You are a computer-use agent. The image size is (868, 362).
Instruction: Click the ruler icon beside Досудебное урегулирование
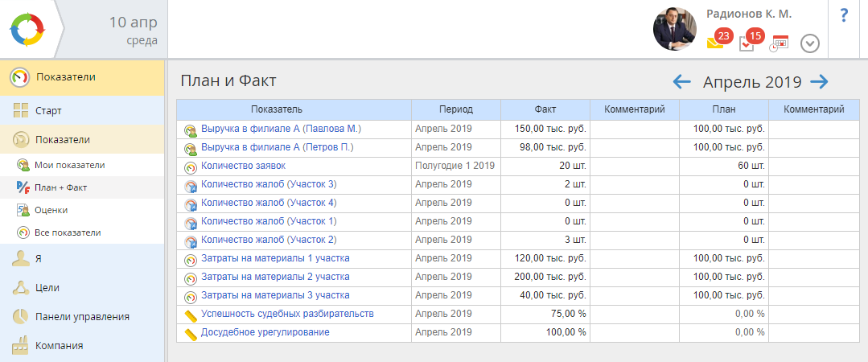[191, 333]
